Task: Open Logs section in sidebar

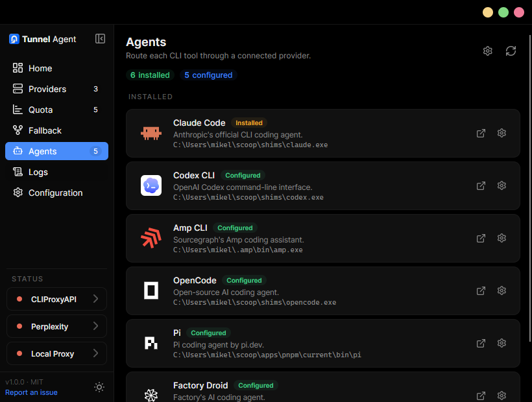Action: click(56, 172)
